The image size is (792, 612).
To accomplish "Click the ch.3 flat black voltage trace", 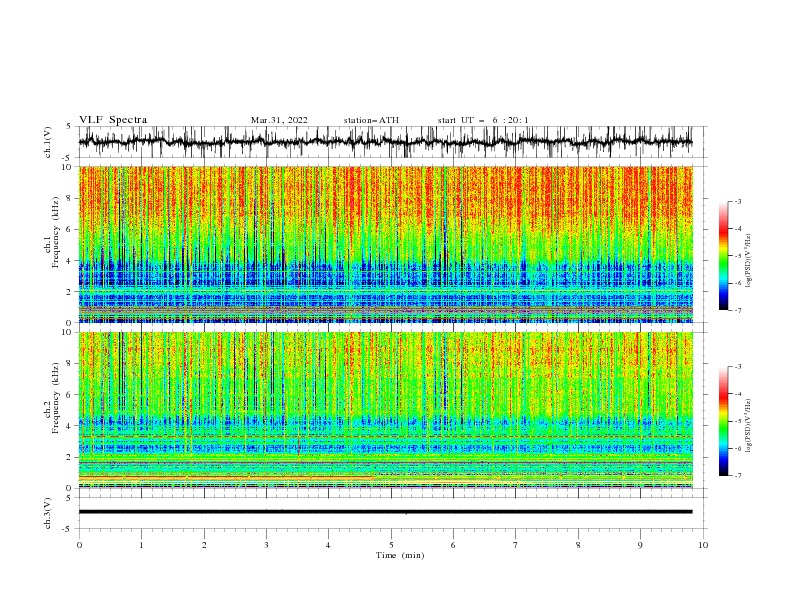I will (385, 512).
